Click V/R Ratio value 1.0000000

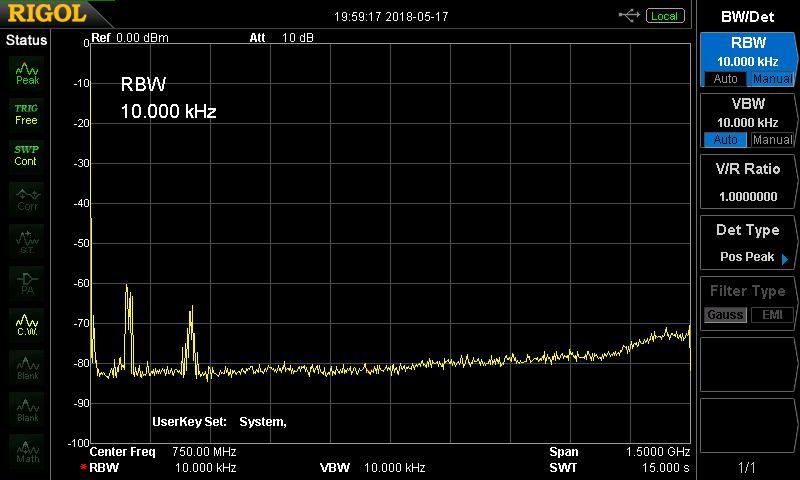(x=748, y=196)
